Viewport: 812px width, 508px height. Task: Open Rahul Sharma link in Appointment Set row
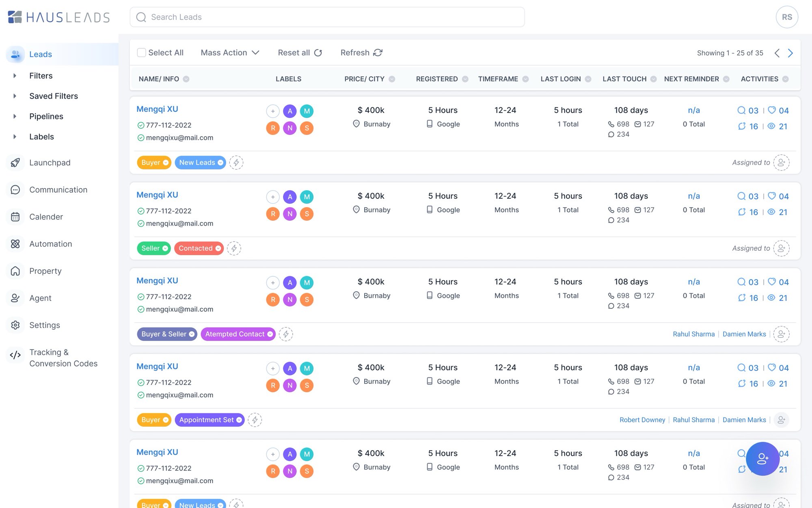point(693,420)
